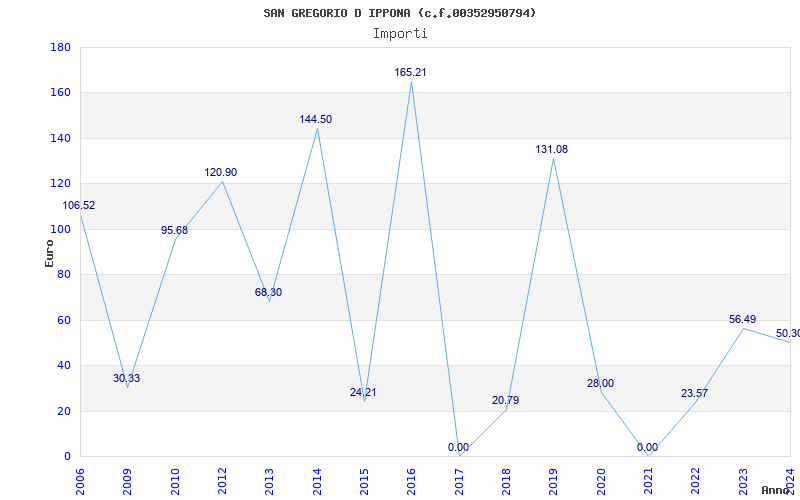Select the 120.90 data label
This screenshot has height=500, width=800.
point(221,172)
